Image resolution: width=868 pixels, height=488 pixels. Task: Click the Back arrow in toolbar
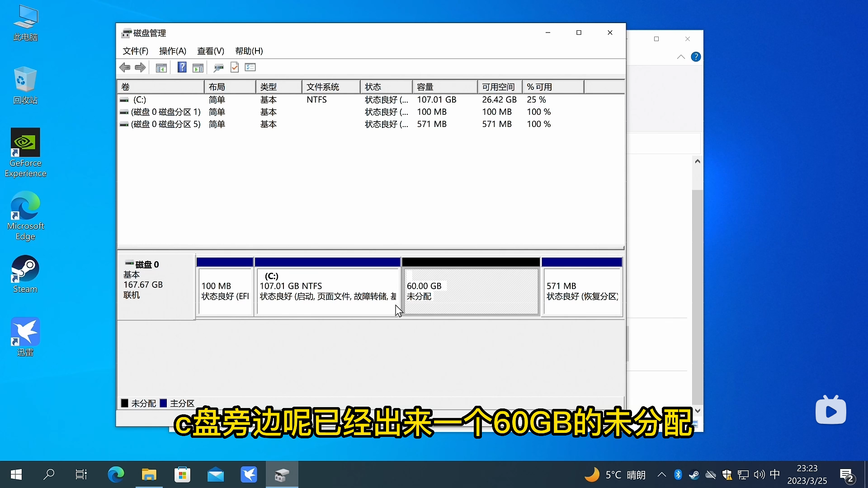(125, 67)
